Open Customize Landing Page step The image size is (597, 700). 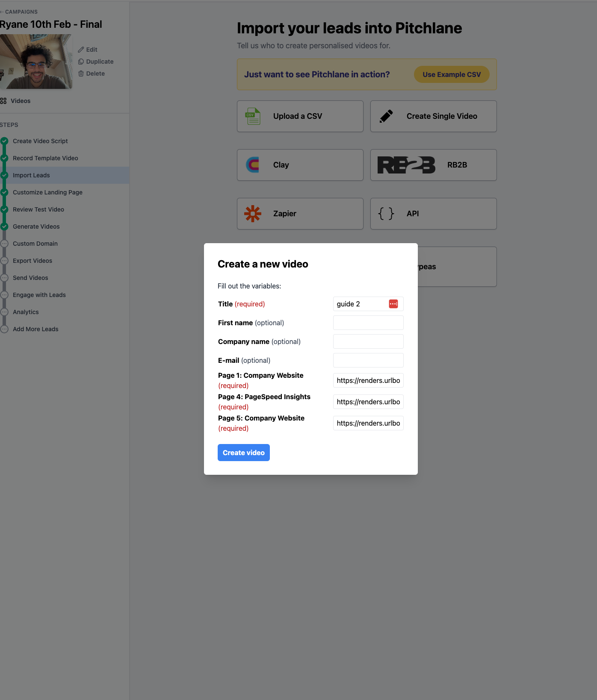click(x=65, y=192)
